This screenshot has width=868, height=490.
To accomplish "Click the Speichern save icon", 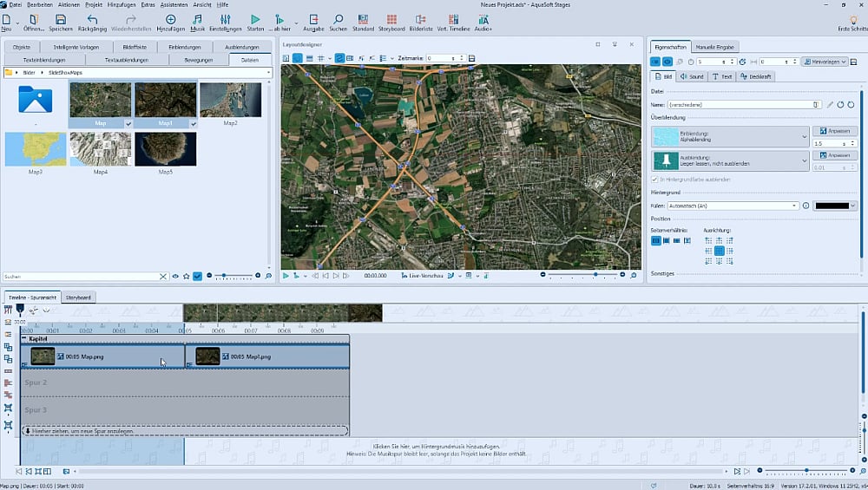I will [x=60, y=19].
